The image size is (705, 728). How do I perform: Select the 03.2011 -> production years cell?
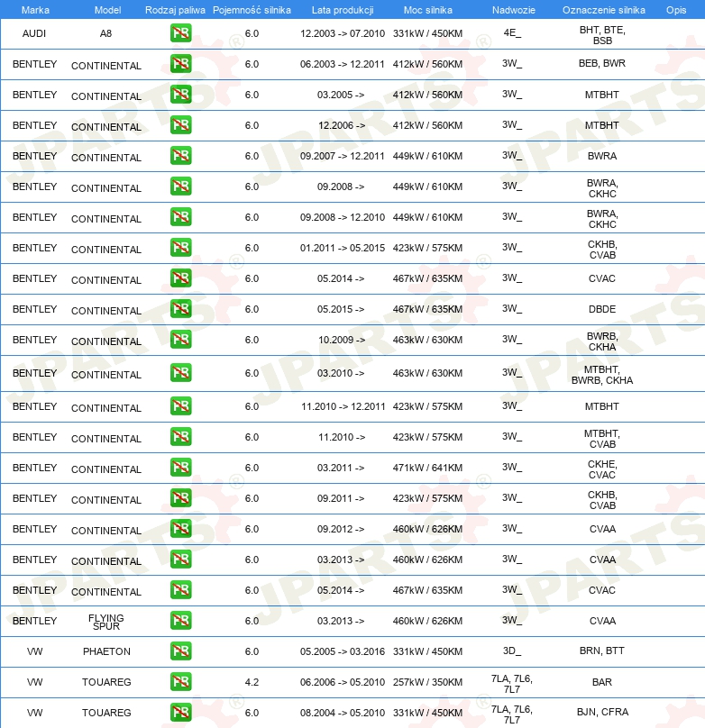tap(341, 468)
